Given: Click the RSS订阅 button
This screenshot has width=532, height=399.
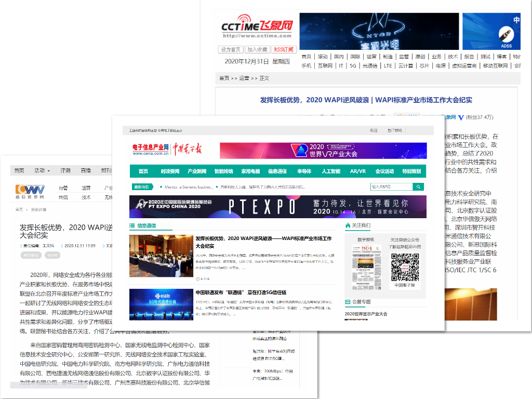Looking at the screenshot, I should pos(284,49).
